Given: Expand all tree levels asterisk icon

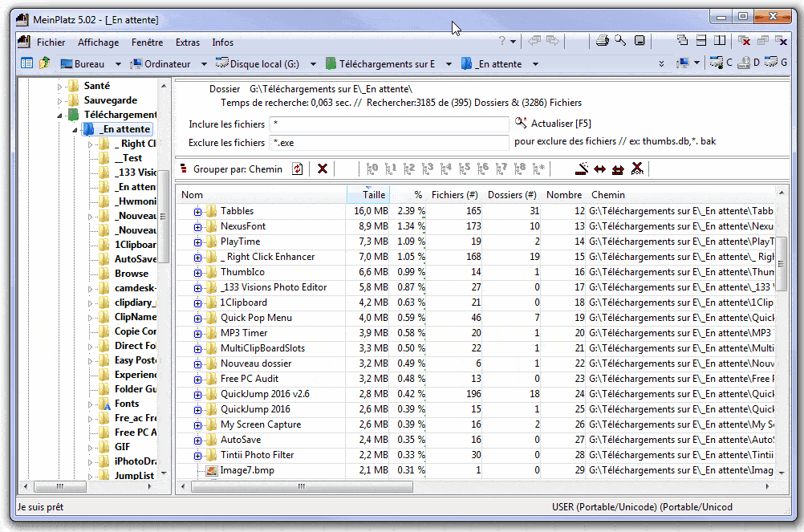Looking at the screenshot, I should 538,169.
